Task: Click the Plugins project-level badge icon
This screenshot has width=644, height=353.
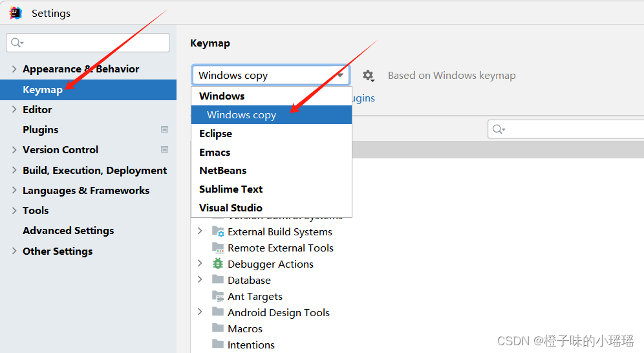Action: point(164,130)
